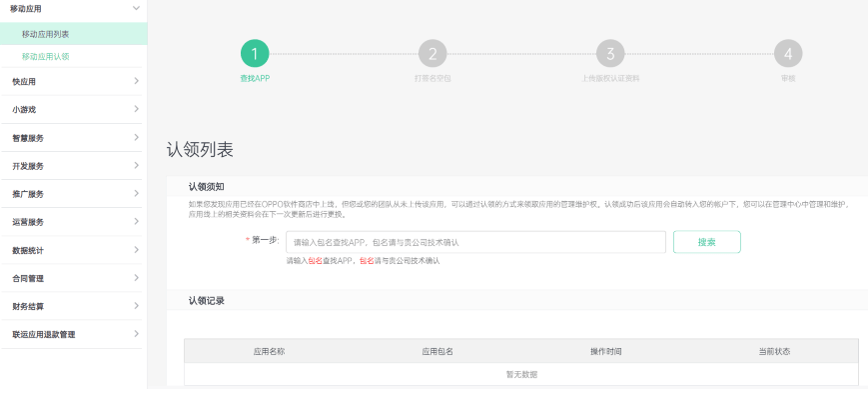Viewport: 868px width, 395px height.
Task: Open 移动应用列表 in the sidebar
Action: [x=74, y=34]
